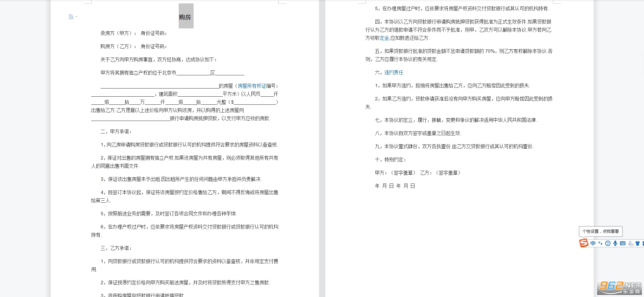The width and height of the screenshot is (644, 297).
Task: Click the Sogou user account icon
Action: [630, 243]
